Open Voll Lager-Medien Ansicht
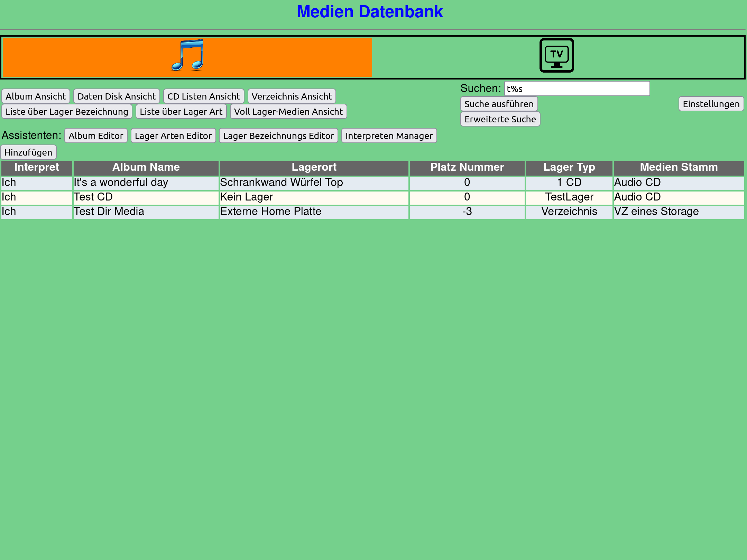The image size is (747, 560). (x=288, y=112)
